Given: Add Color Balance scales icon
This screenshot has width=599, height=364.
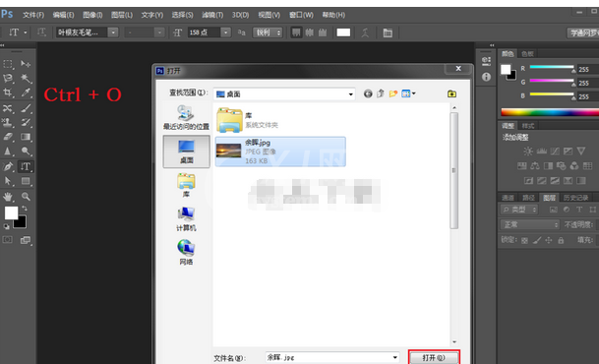Looking at the screenshot, I should coord(535,165).
